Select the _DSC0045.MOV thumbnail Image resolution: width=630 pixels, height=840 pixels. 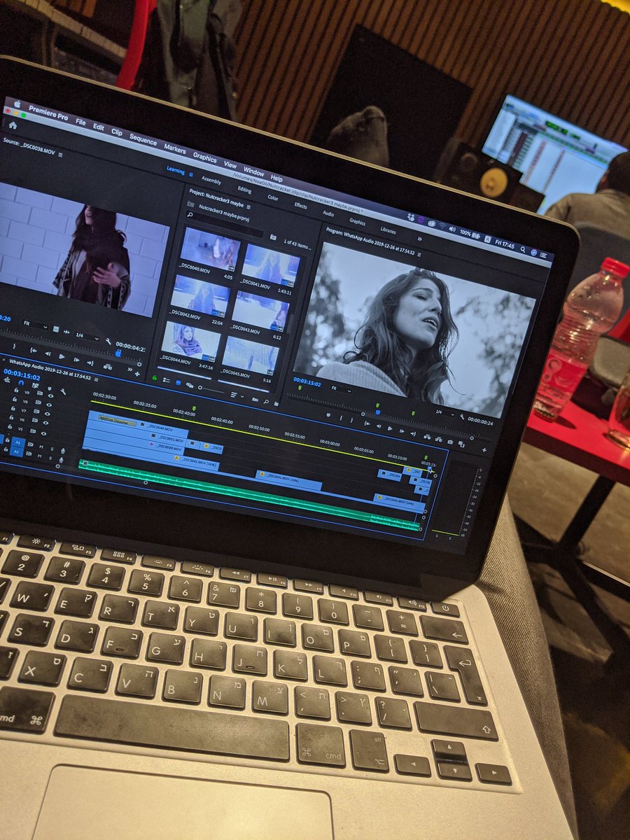click(x=250, y=356)
